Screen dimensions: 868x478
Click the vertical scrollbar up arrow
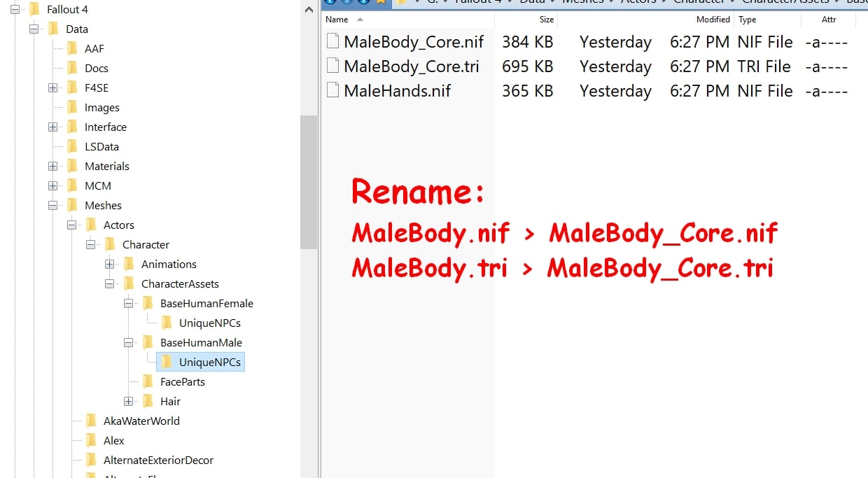point(309,10)
